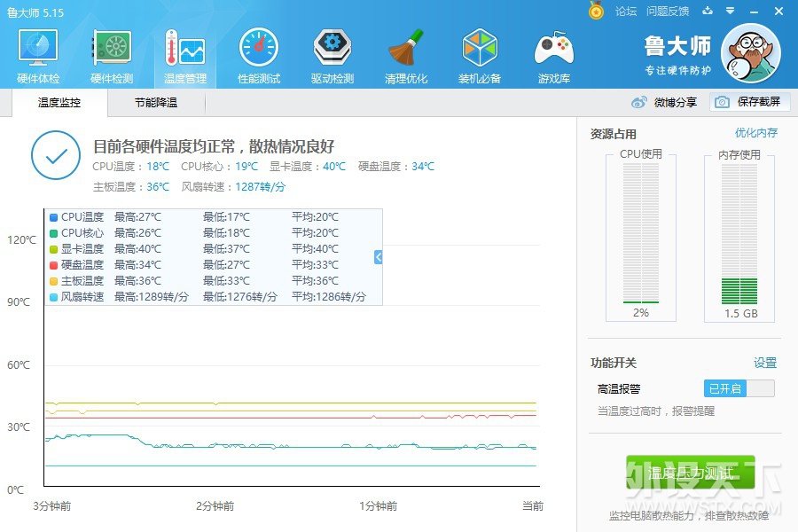The height and width of the screenshot is (532, 798).
Task: Switch to 节能降温 tab
Action: point(156,102)
